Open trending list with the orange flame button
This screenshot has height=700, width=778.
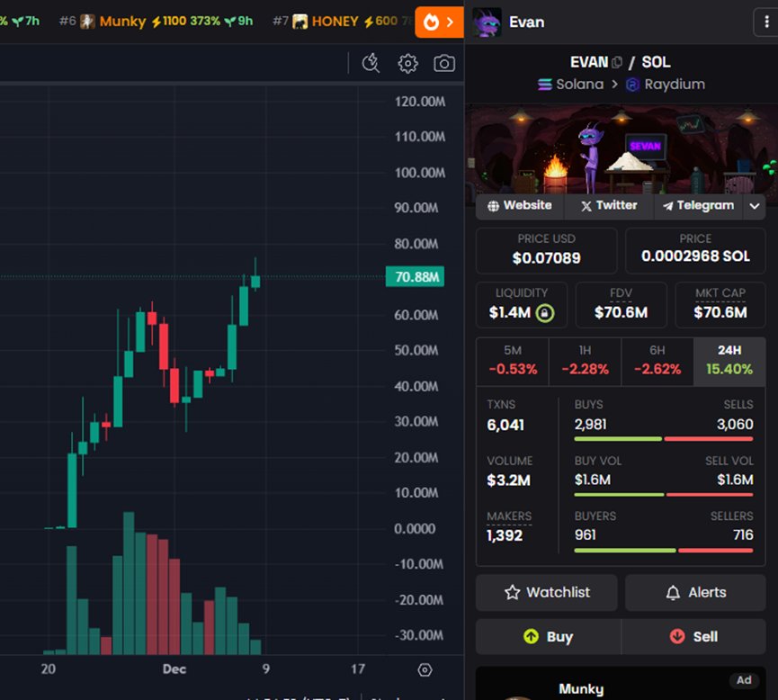(439, 22)
